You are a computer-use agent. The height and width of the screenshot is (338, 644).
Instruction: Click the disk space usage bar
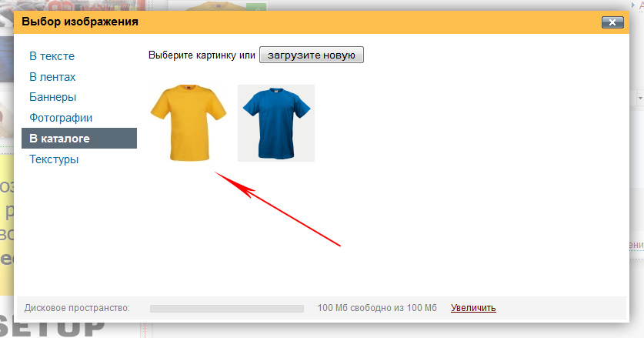[226, 308]
